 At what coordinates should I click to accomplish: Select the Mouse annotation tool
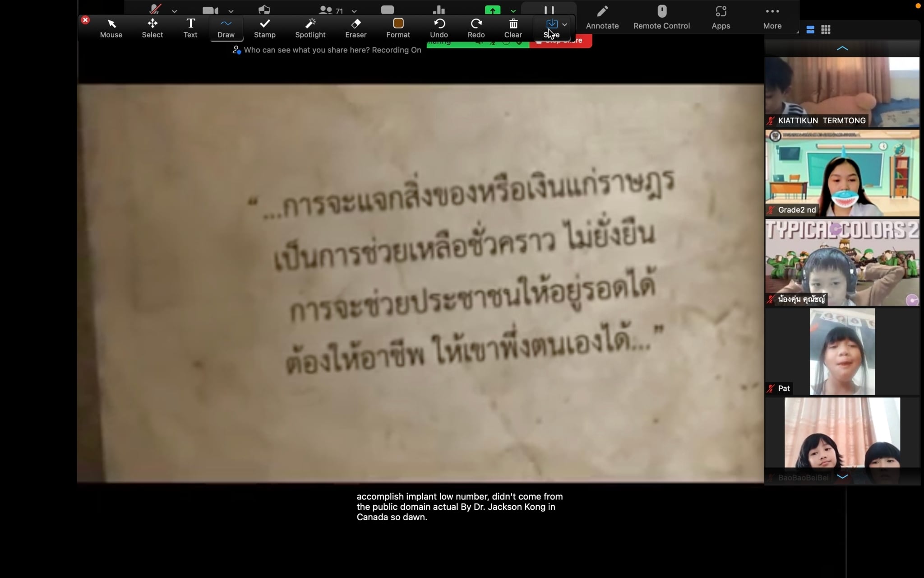point(111,28)
